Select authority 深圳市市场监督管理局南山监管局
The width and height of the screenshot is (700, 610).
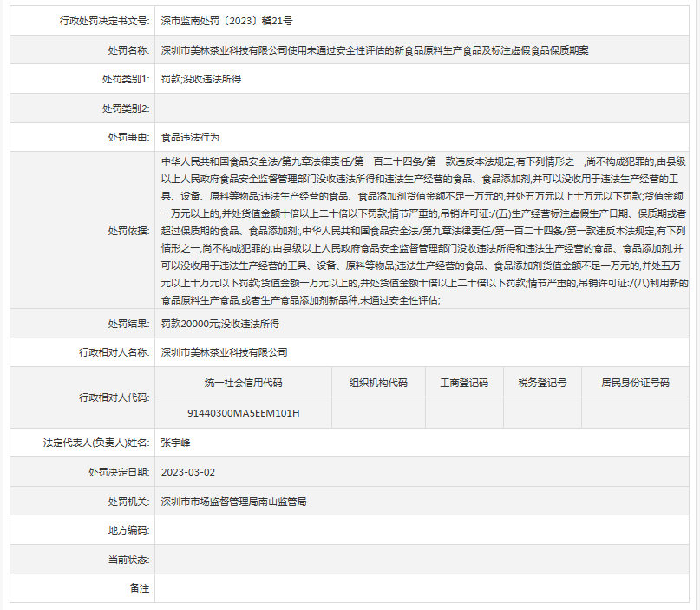(233, 502)
